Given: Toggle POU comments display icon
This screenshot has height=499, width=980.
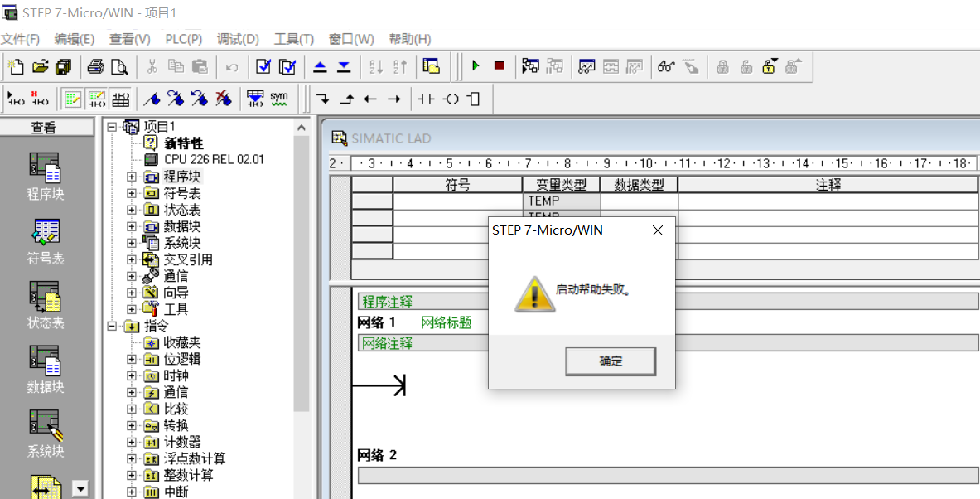Looking at the screenshot, I should coord(73,99).
